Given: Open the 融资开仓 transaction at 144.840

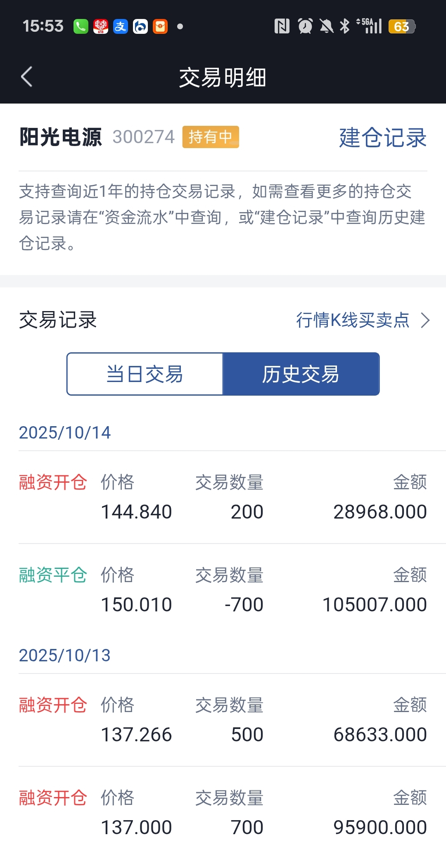Looking at the screenshot, I should click(x=223, y=497).
